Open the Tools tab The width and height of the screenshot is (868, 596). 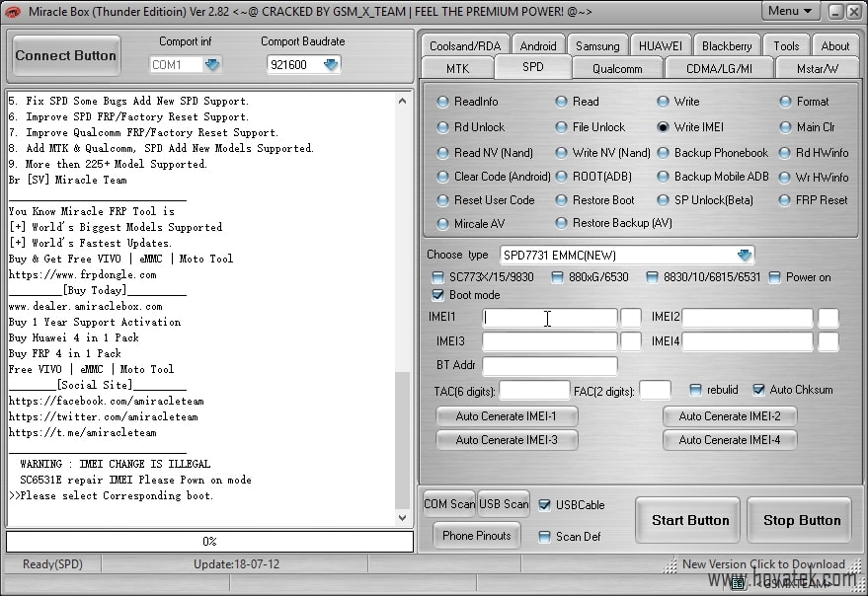[786, 46]
